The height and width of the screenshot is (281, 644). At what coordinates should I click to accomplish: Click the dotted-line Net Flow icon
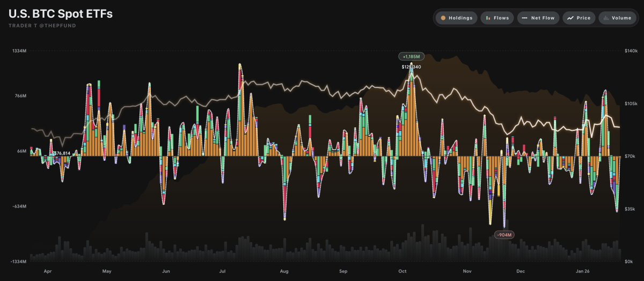point(524,18)
